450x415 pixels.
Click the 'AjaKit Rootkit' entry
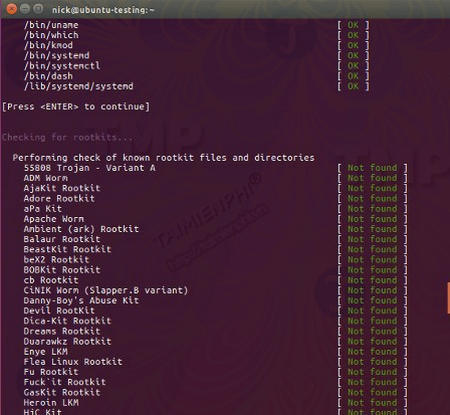[x=62, y=188]
